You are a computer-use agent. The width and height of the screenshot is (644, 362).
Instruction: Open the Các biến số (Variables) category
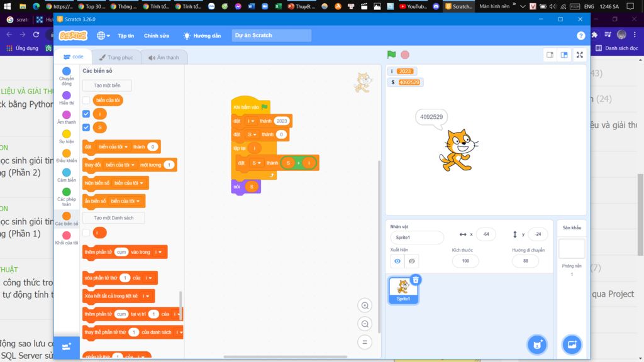[67, 219]
